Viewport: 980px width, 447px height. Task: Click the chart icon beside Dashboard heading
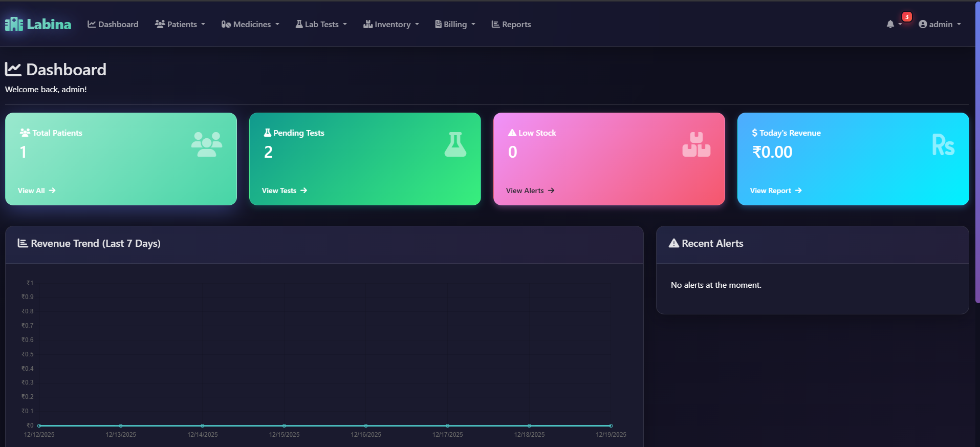click(13, 69)
